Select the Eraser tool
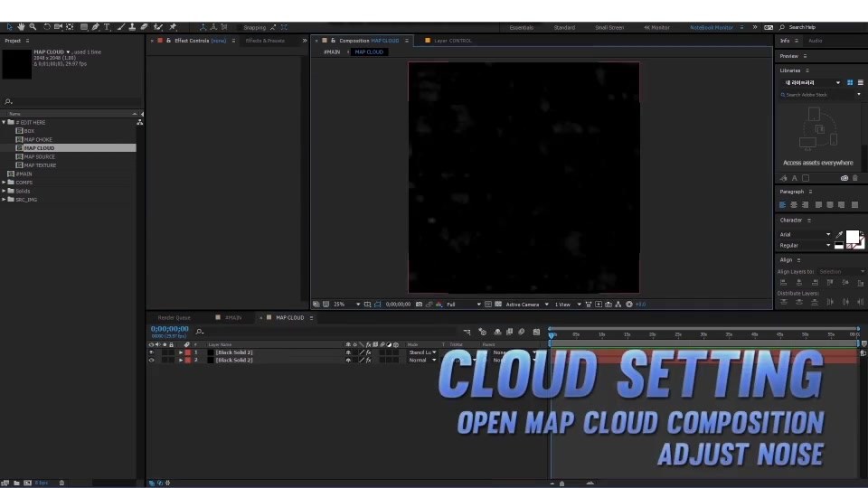Screen dimensions: 868x488 coord(144,26)
